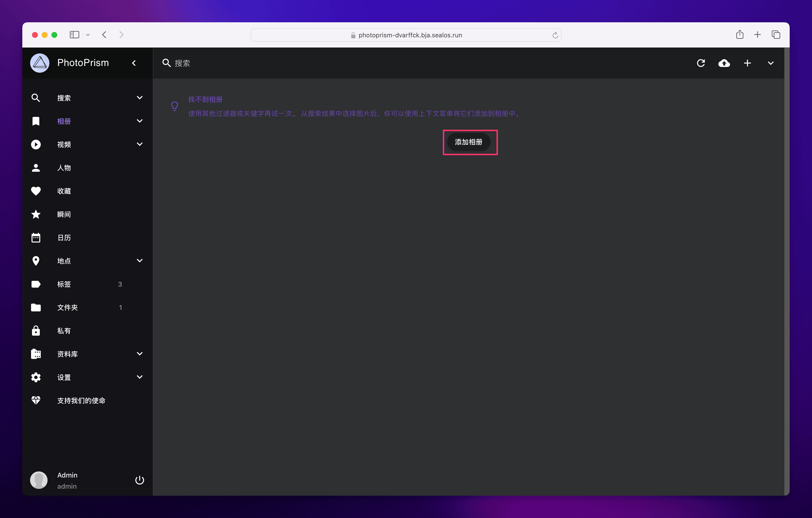Open the top-right toolbar dropdown chevron
The width and height of the screenshot is (812, 518).
point(771,63)
